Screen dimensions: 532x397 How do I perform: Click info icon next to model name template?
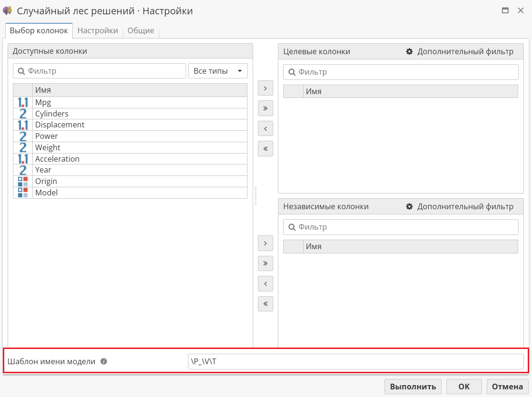(x=104, y=361)
